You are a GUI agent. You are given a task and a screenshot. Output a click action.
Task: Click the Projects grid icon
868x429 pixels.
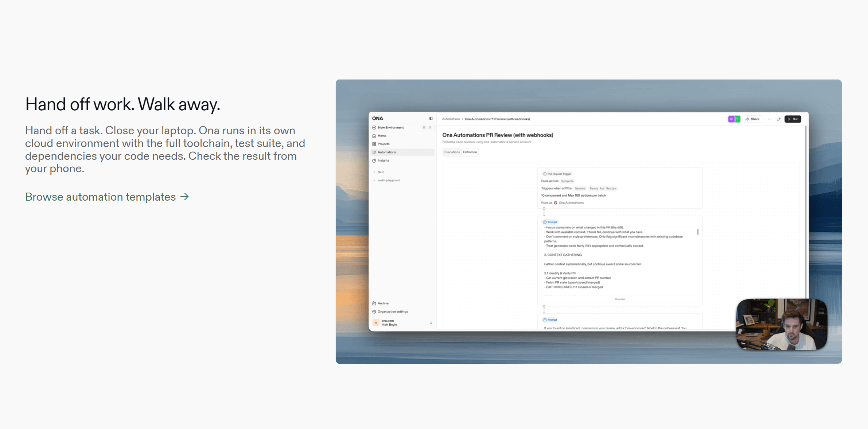374,144
